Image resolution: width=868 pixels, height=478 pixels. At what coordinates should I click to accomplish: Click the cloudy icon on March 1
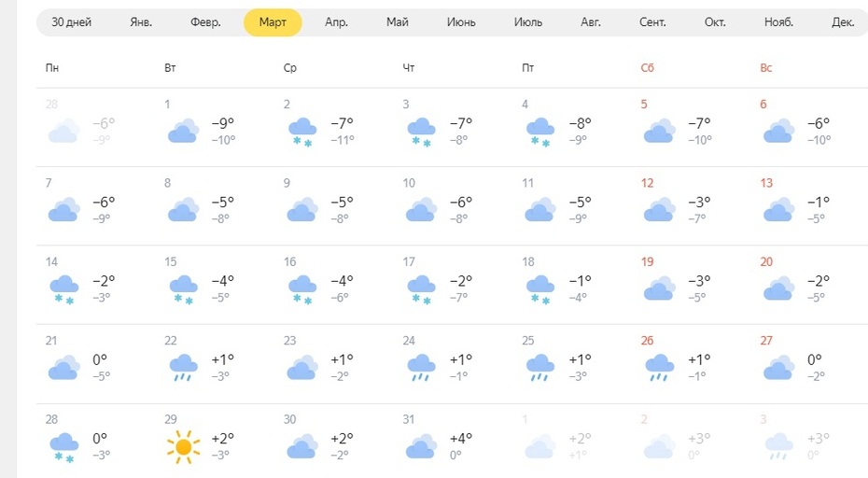tap(183, 131)
